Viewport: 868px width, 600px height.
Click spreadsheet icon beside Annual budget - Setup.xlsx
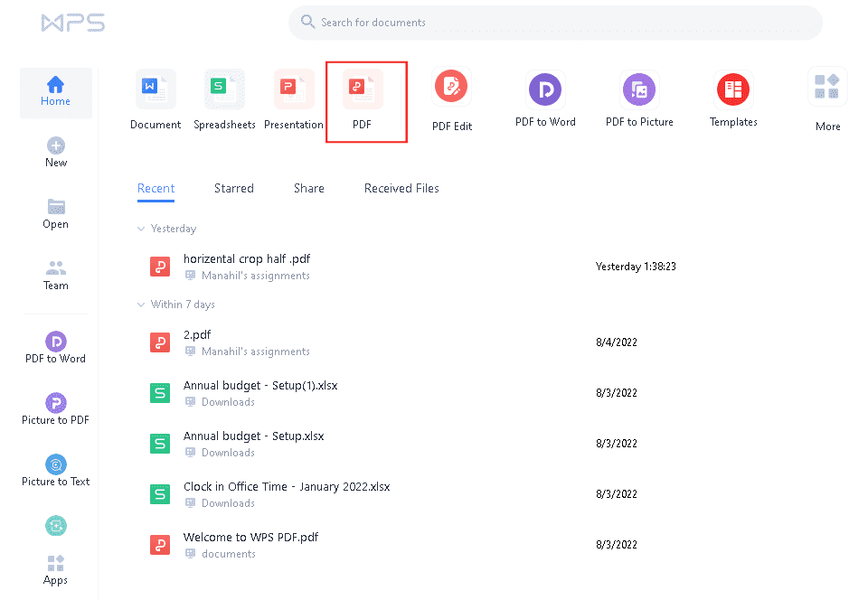[x=160, y=444]
